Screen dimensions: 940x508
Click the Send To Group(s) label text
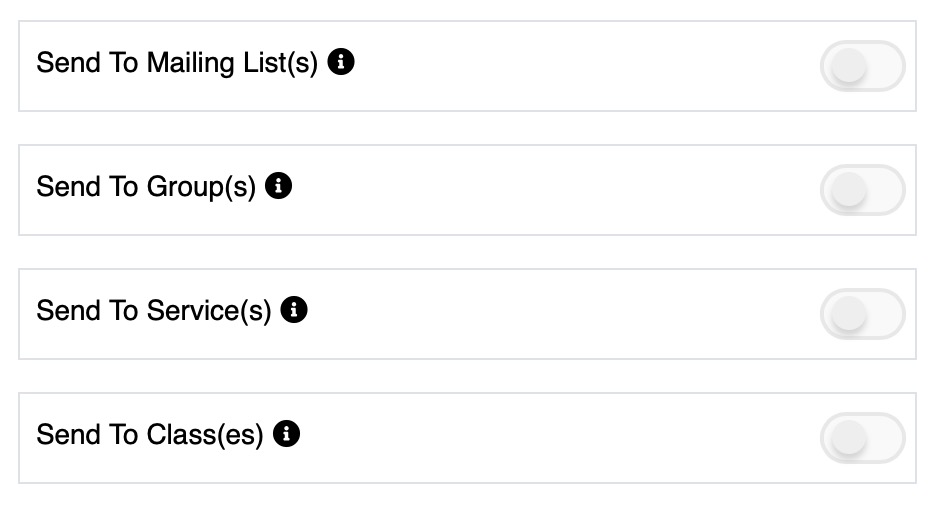[146, 187]
